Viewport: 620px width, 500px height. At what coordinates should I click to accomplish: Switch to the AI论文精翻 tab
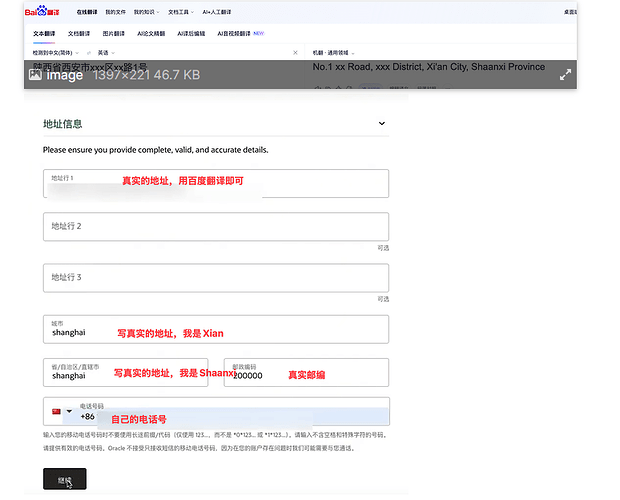[151, 34]
